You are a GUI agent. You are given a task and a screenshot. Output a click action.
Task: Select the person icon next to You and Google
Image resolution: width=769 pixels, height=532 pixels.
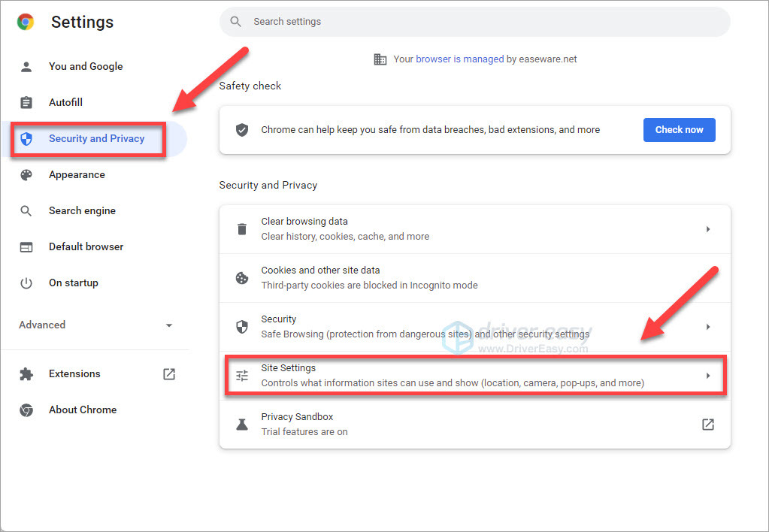click(26, 66)
